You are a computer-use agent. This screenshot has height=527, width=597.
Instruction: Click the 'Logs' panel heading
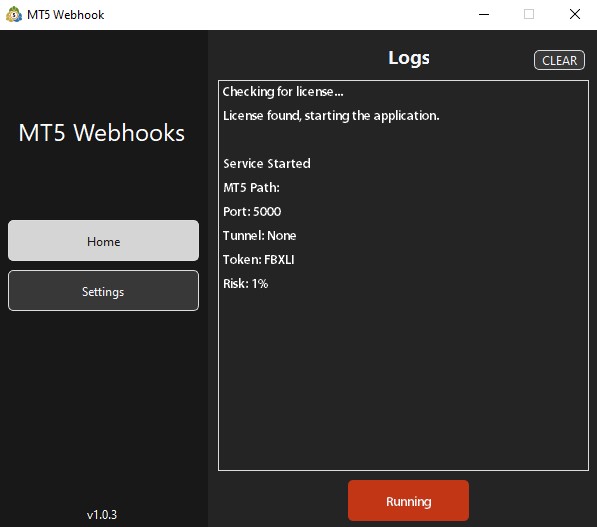409,58
